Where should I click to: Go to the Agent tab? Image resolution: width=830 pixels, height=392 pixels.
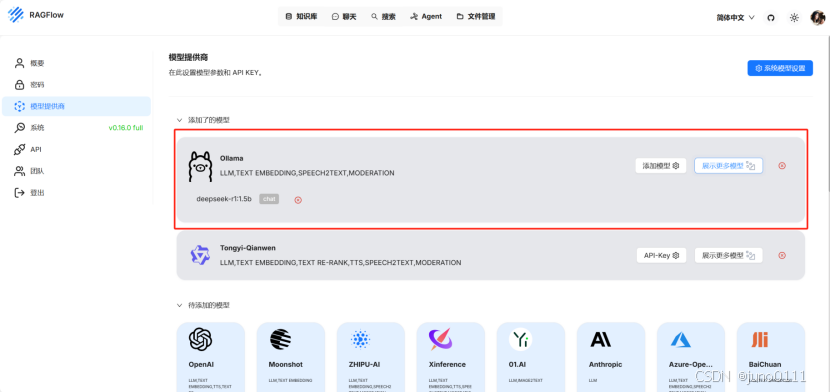426,16
